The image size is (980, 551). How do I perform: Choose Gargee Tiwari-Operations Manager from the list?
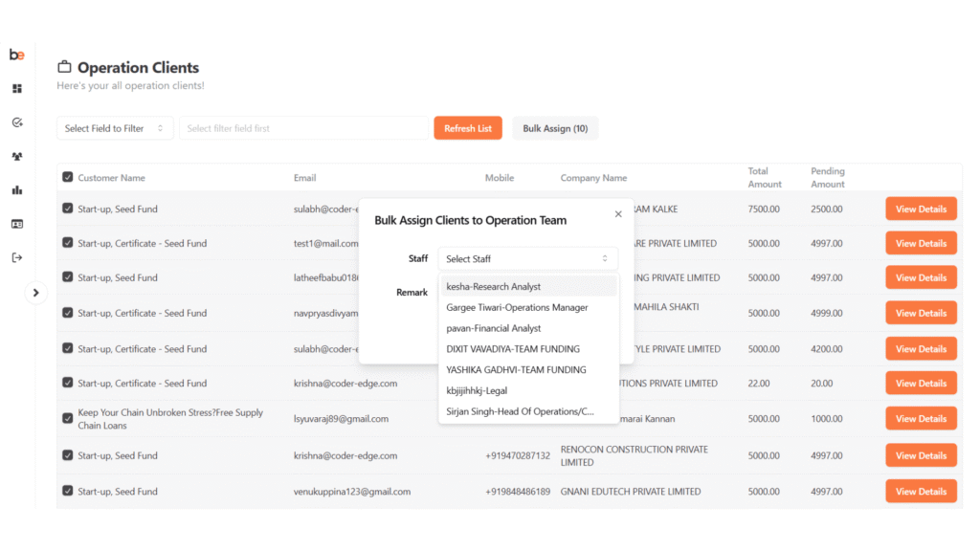tap(517, 308)
